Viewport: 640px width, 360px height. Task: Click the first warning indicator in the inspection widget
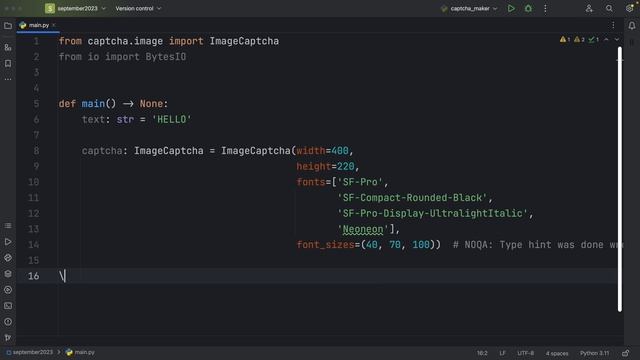pyautogui.click(x=565, y=40)
